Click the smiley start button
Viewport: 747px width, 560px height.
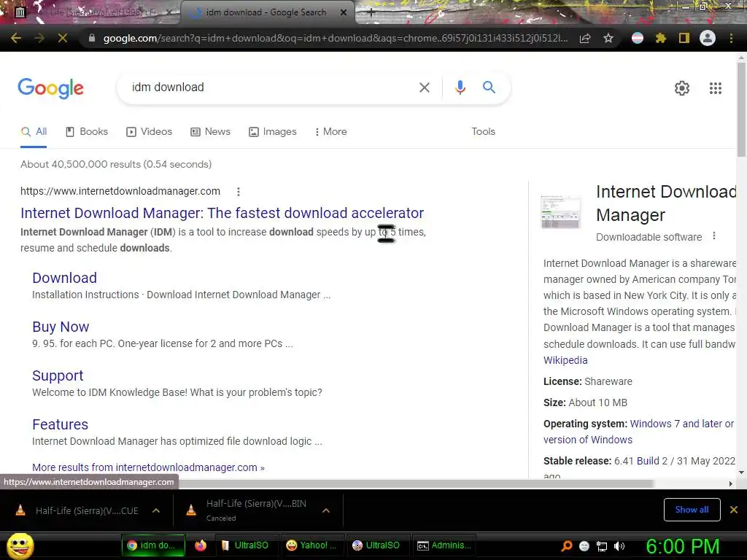point(20,545)
